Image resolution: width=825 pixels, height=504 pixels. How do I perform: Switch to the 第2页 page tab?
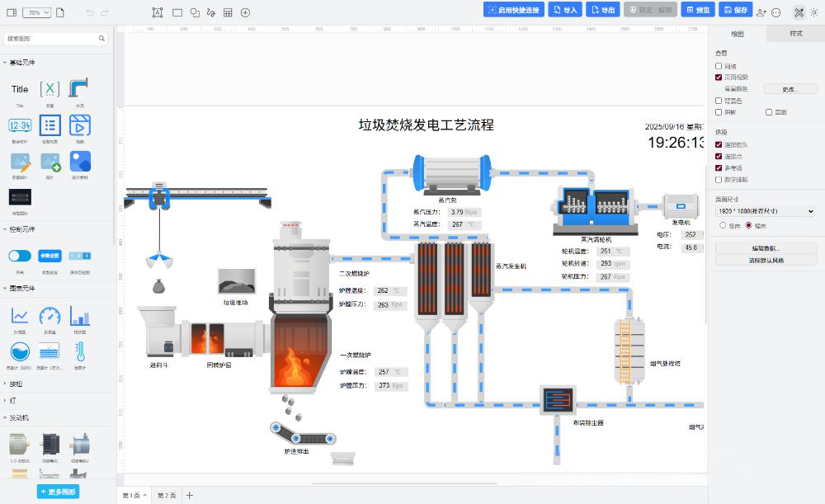pyautogui.click(x=167, y=495)
